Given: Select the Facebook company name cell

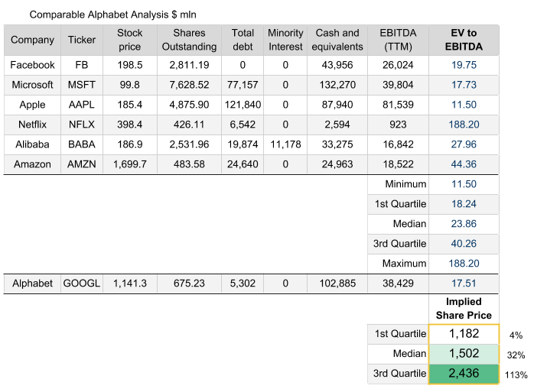Looking at the screenshot, I should pyautogui.click(x=32, y=65).
